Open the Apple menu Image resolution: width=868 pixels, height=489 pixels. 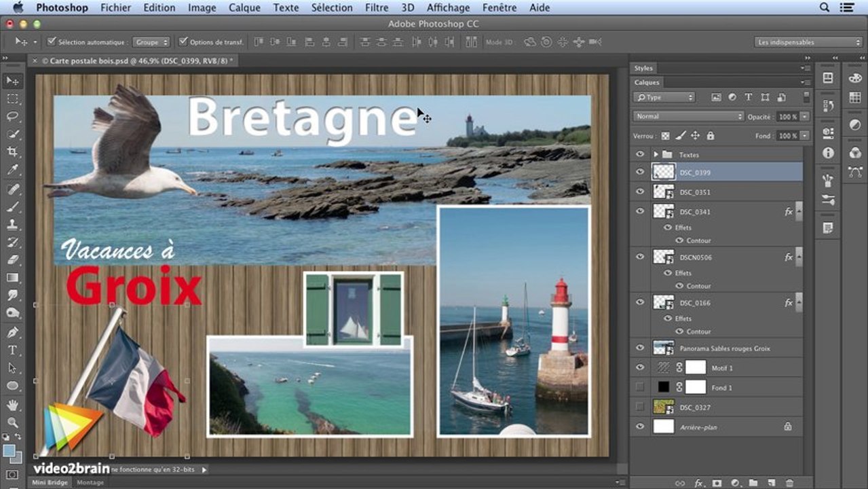pos(18,7)
